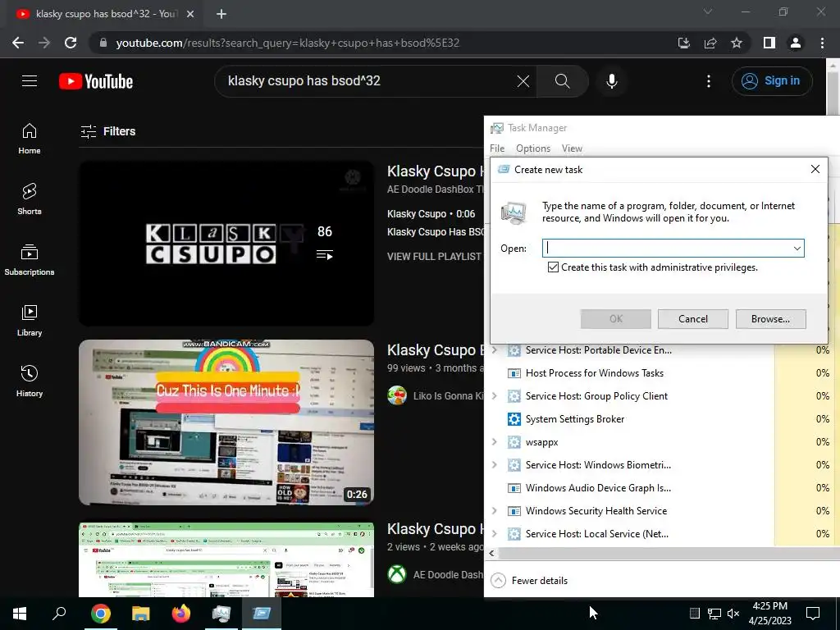Image resolution: width=840 pixels, height=630 pixels.
Task: Expand Windows Security Health Service row
Action: click(495, 511)
